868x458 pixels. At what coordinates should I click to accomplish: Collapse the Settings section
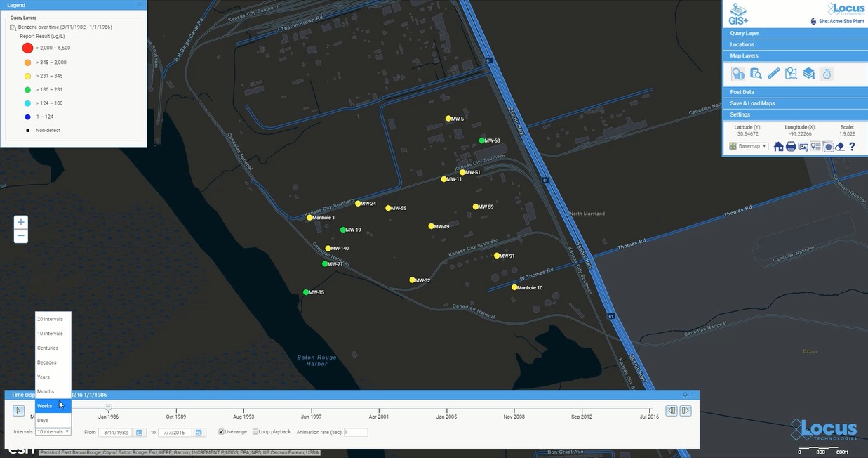(795, 115)
